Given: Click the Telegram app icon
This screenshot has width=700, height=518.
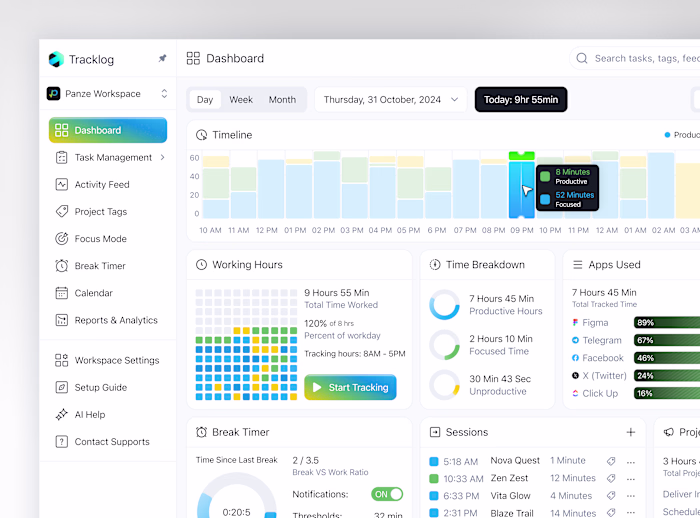Looking at the screenshot, I should coord(575,340).
